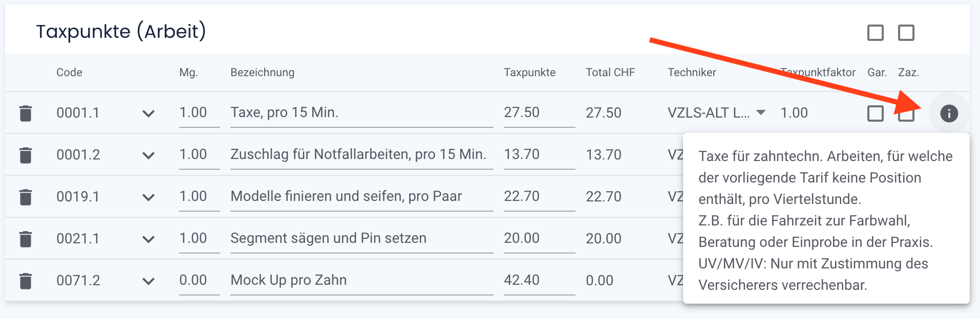Delete the Mock Up pro Zahn entry

pyautogui.click(x=26, y=280)
